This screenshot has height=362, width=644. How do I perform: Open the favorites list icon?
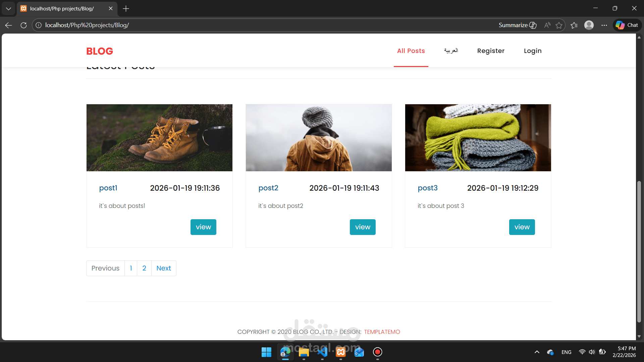click(x=574, y=25)
